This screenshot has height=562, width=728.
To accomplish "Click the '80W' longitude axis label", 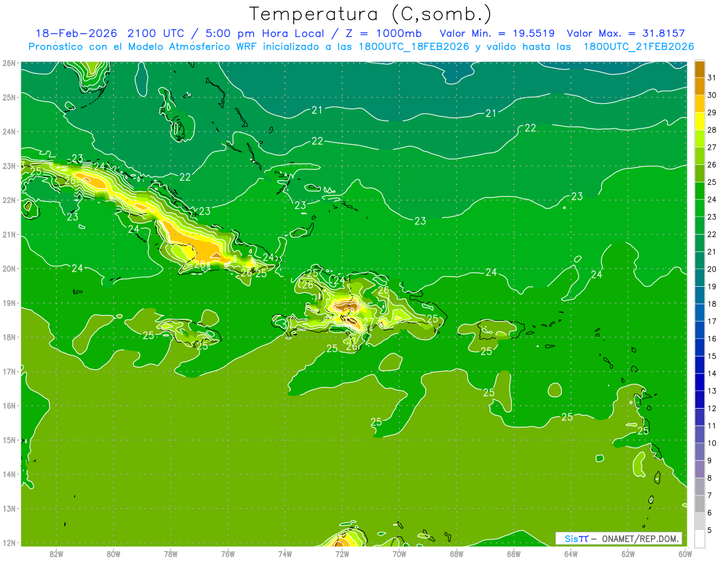I will [x=113, y=554].
